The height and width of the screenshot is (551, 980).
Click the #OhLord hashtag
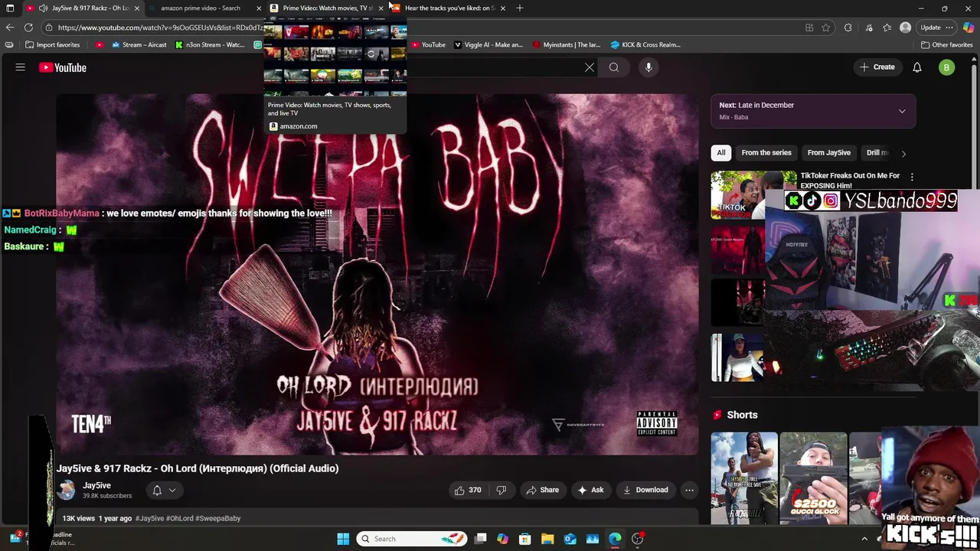(x=180, y=518)
